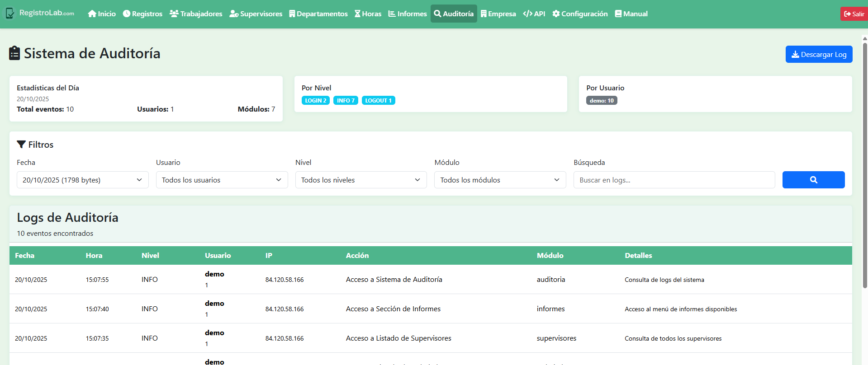Open API section with code icon
This screenshot has width=868, height=365.
[534, 14]
